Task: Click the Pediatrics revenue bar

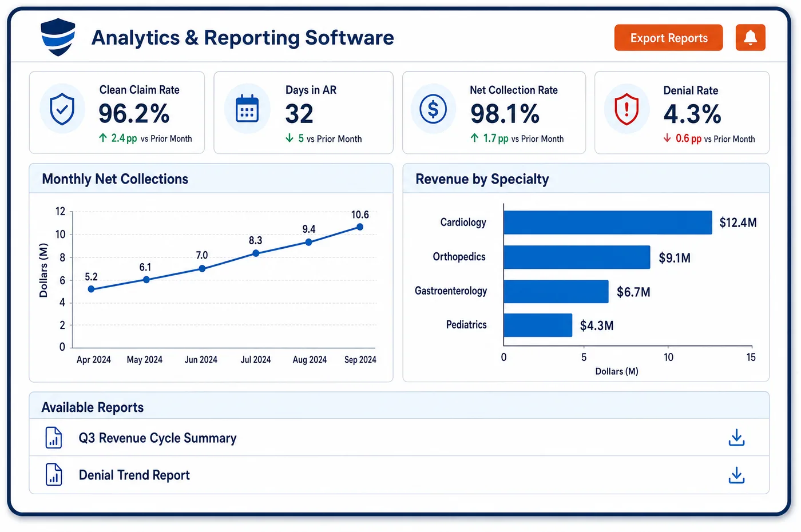Action: click(x=538, y=325)
